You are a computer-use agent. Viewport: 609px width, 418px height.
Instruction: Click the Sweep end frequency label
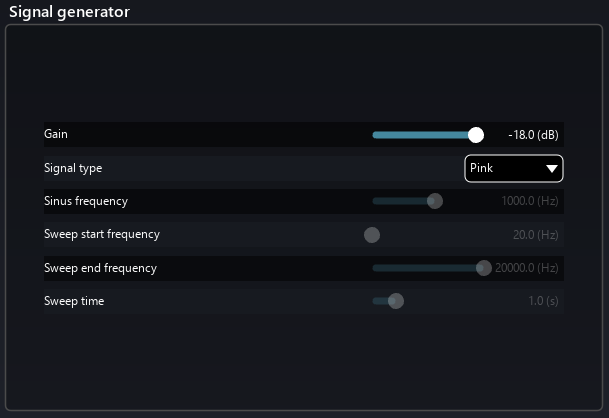point(100,268)
